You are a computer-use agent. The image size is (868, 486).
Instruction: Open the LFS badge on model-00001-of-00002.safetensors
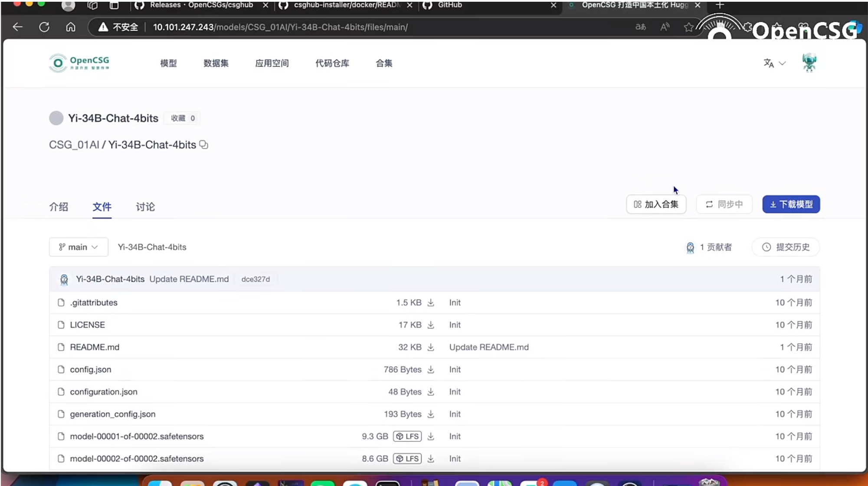point(407,436)
